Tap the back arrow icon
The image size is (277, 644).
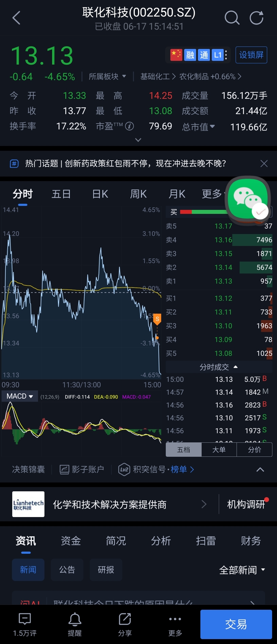pyautogui.click(x=16, y=18)
